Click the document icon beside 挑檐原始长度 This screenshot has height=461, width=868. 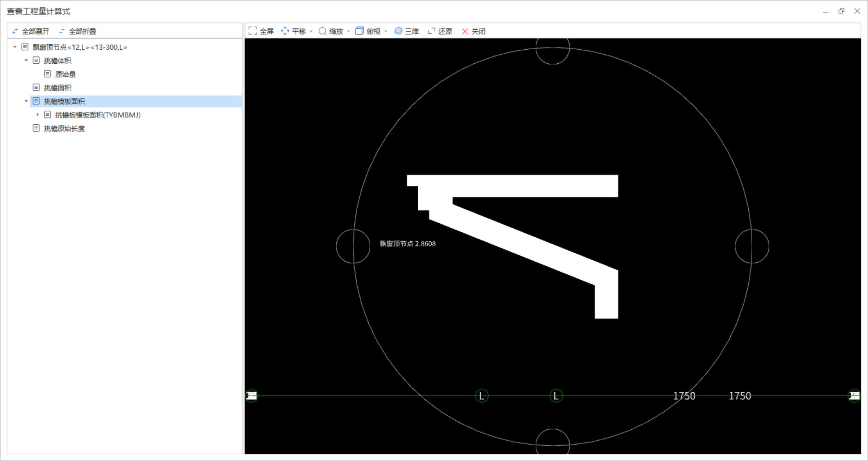36,128
